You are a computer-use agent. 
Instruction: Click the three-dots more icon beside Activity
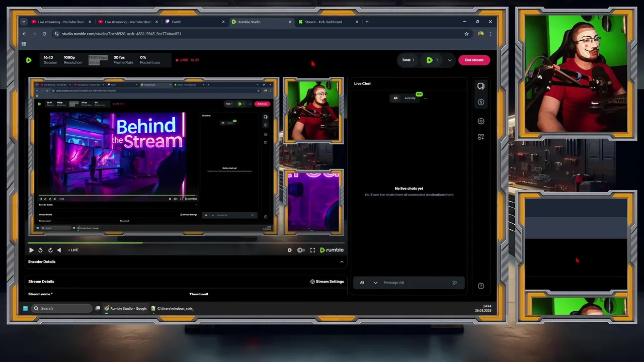click(425, 98)
